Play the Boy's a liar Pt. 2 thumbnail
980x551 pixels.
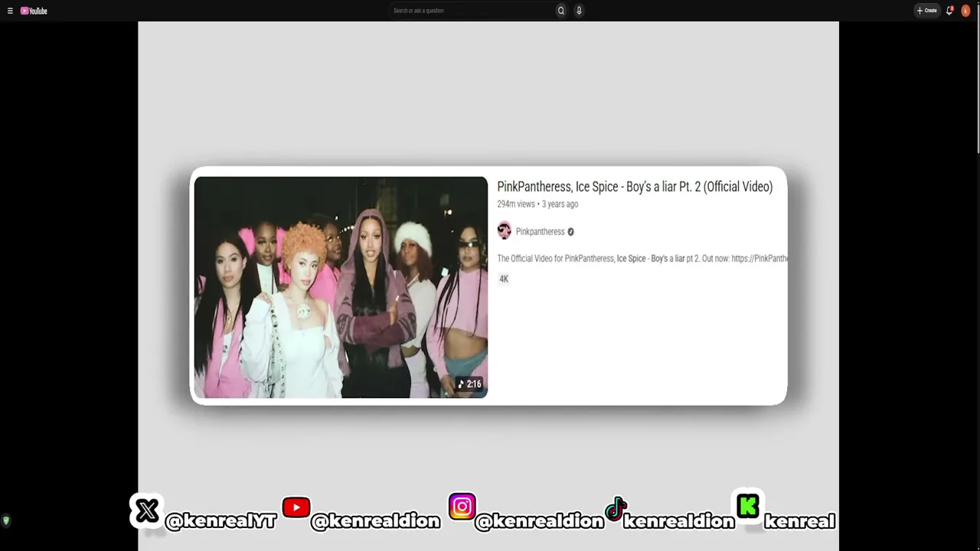coord(341,287)
